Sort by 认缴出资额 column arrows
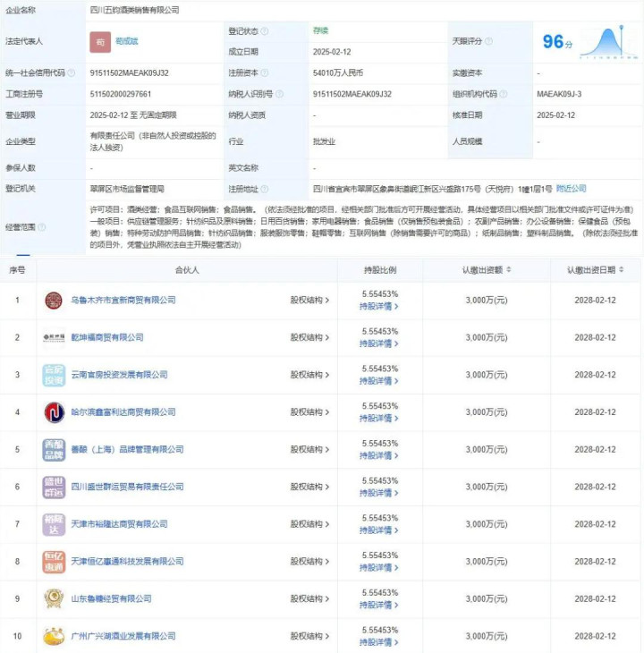The height and width of the screenshot is (653, 644). click(x=509, y=270)
